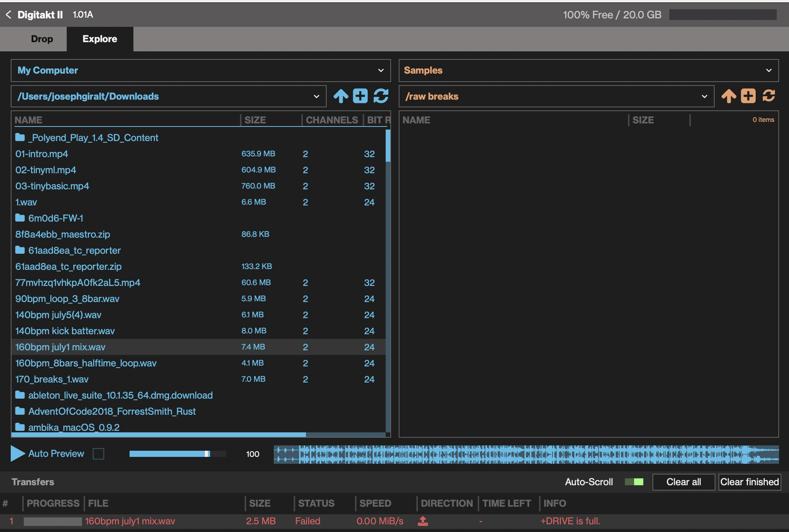Image resolution: width=789 pixels, height=532 pixels.
Task: Refresh the local Downloads file list
Action: pos(381,96)
